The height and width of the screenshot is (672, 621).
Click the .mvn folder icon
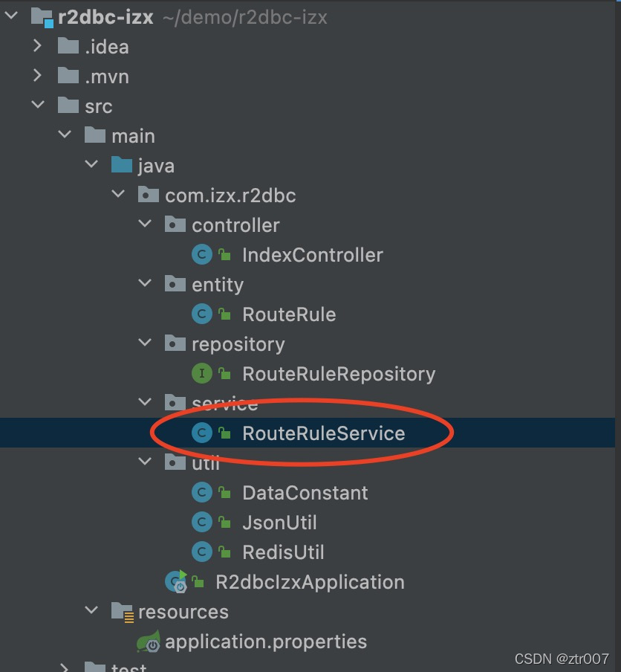[x=68, y=75]
